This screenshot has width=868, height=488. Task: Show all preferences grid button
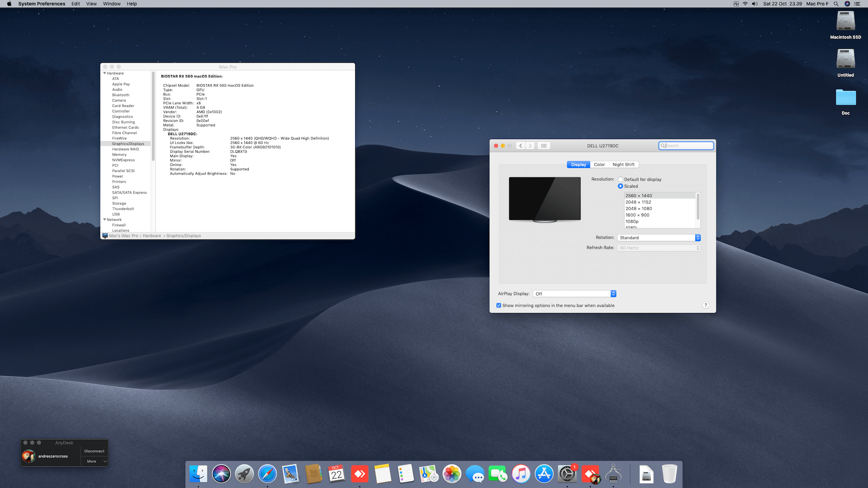click(544, 145)
